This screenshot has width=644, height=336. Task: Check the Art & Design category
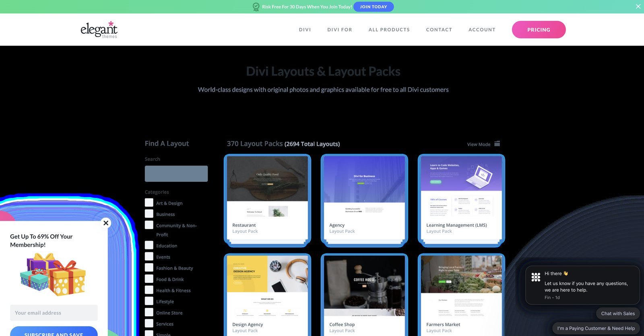pyautogui.click(x=149, y=203)
